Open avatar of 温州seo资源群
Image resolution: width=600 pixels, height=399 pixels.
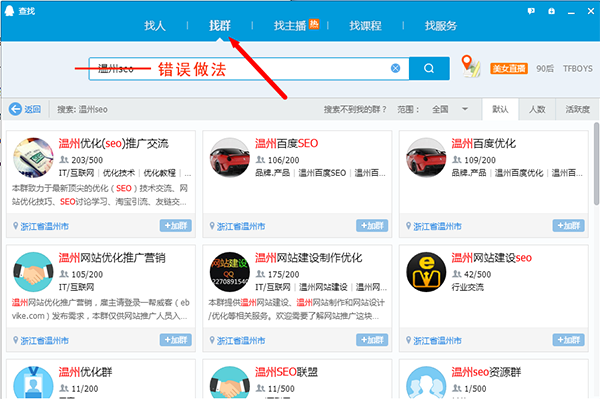click(426, 383)
